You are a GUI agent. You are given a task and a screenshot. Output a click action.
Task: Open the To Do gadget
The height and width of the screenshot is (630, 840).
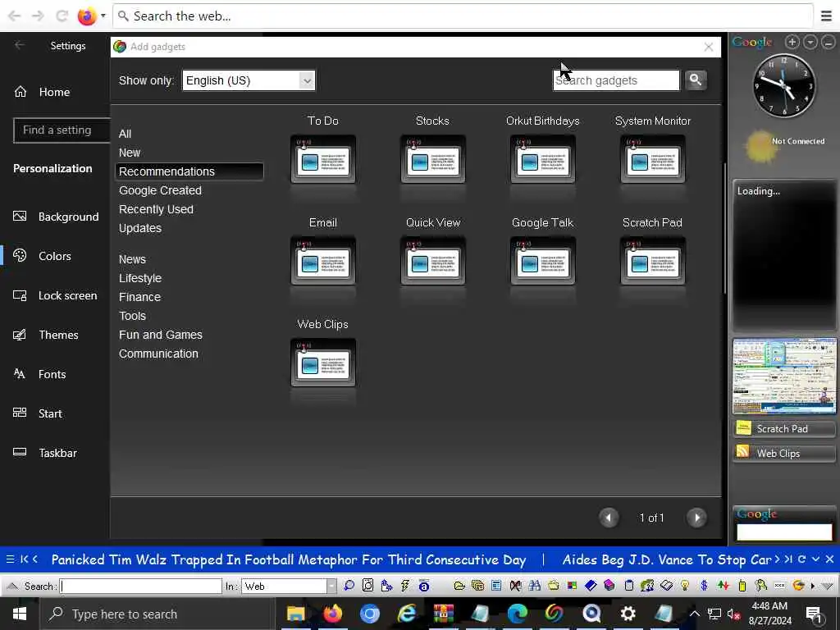point(323,159)
